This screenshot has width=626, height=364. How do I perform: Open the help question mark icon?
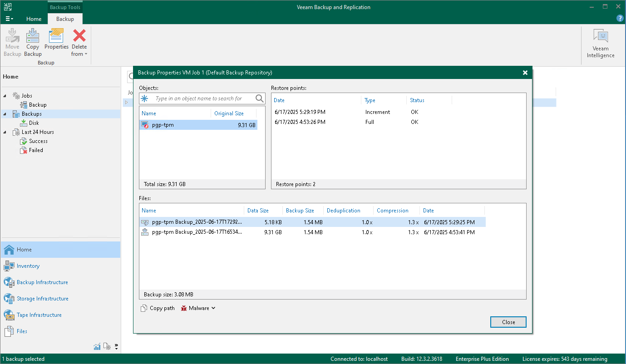pyautogui.click(x=620, y=19)
